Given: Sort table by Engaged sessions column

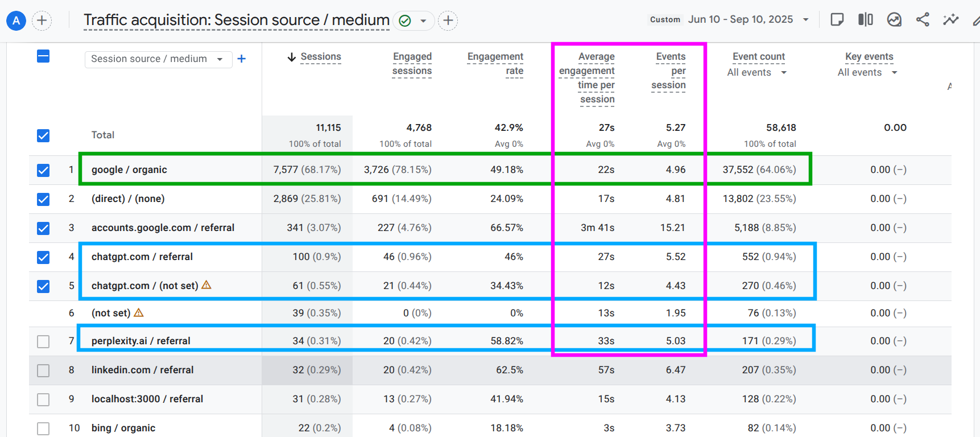Looking at the screenshot, I should pyautogui.click(x=412, y=64).
